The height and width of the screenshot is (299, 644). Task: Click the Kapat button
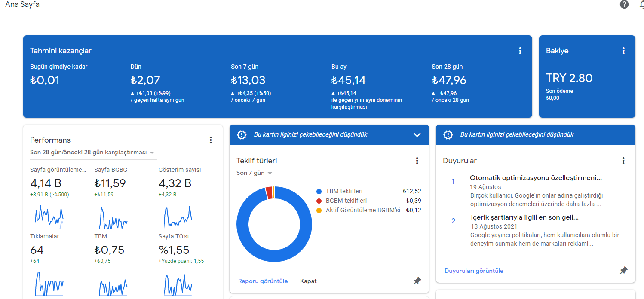click(x=308, y=281)
